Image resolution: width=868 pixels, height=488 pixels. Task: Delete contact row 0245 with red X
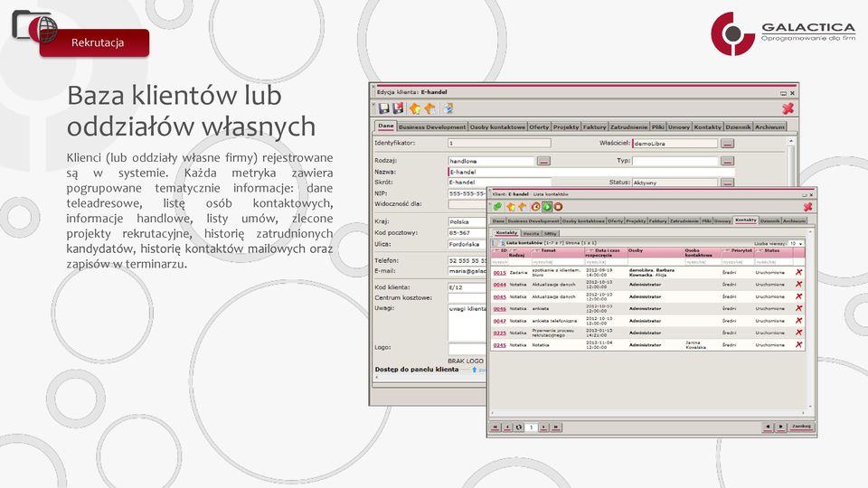[798, 344]
